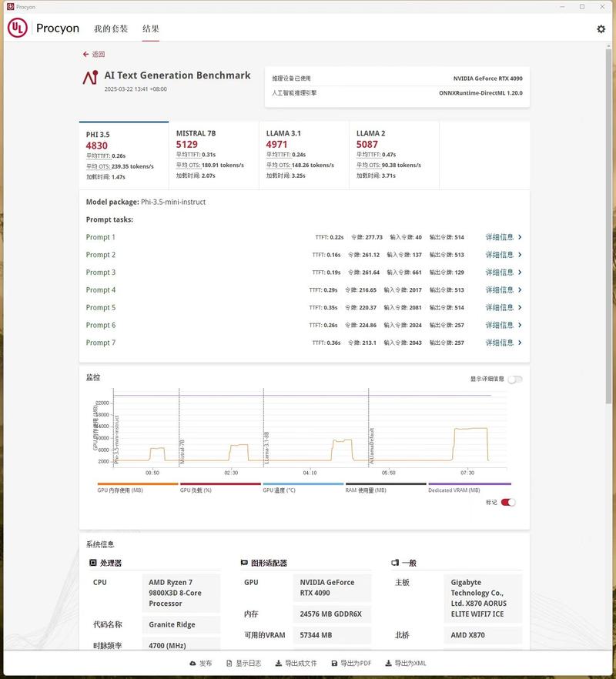Click the 发布 button label
This screenshot has width=616, height=679.
pyautogui.click(x=206, y=664)
